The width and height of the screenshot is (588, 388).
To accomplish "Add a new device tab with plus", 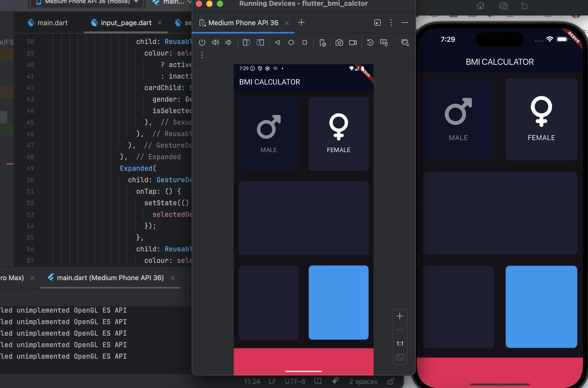I will [x=301, y=23].
